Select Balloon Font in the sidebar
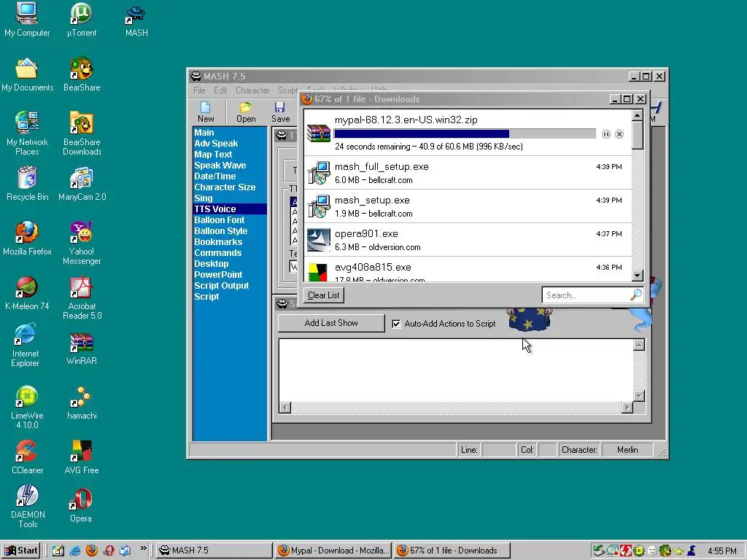 click(230, 220)
